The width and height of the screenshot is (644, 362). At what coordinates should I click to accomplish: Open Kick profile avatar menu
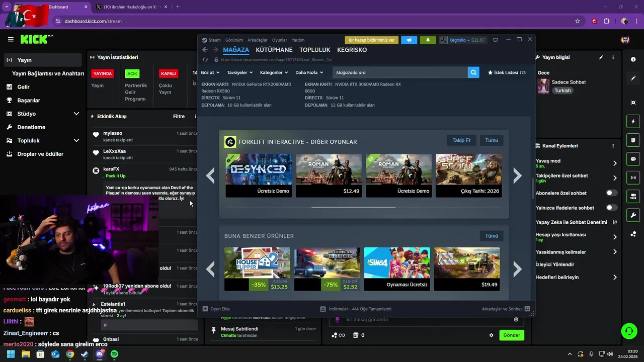coord(625,39)
